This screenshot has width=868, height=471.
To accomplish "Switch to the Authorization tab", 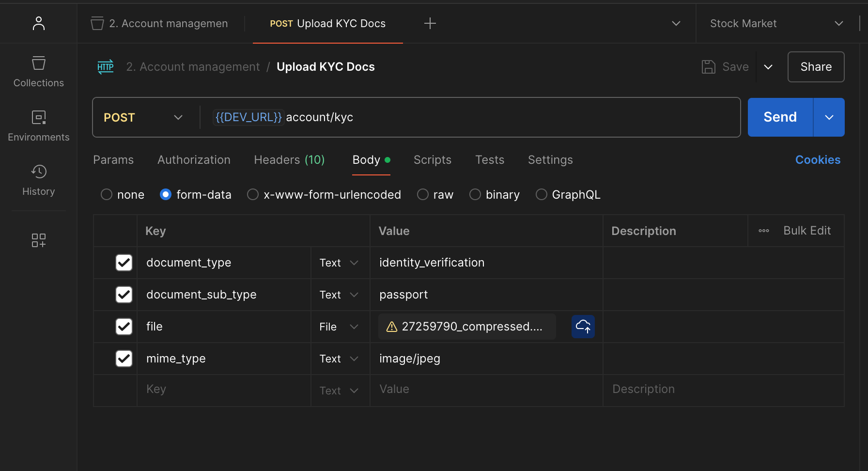I will click(194, 160).
